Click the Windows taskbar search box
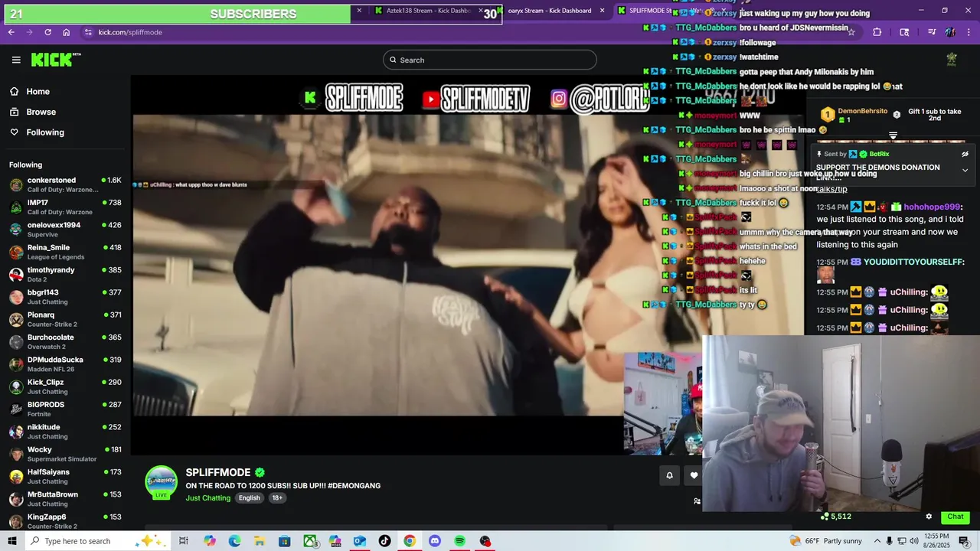Viewport: 980px width, 551px height. coord(100,541)
